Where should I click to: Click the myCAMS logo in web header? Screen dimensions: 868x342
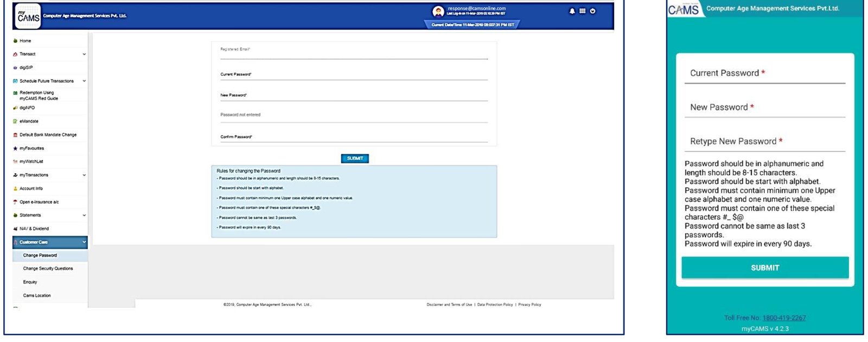pos(27,16)
